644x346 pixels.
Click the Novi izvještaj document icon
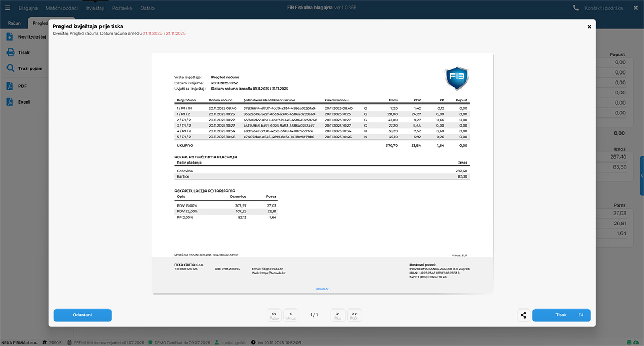pos(10,37)
